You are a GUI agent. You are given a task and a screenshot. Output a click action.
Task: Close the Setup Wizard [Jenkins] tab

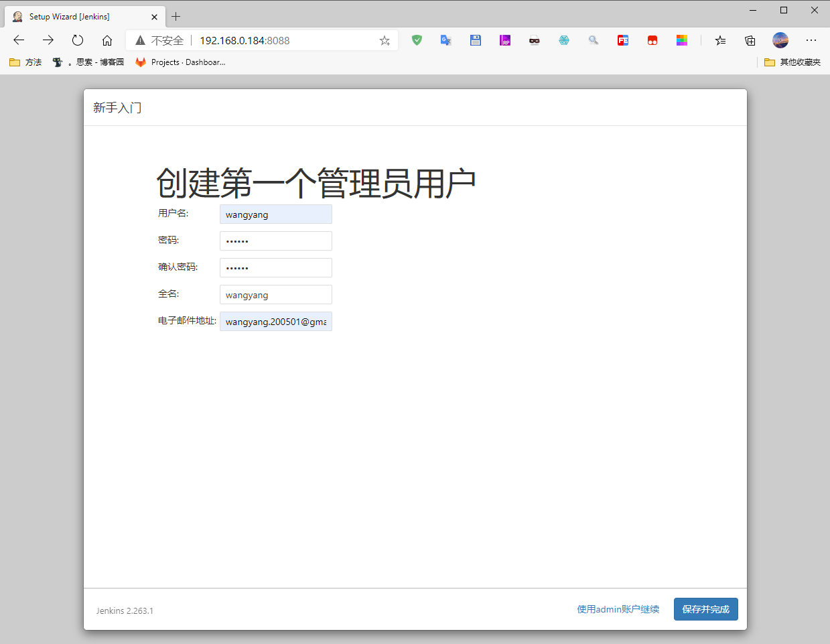155,17
